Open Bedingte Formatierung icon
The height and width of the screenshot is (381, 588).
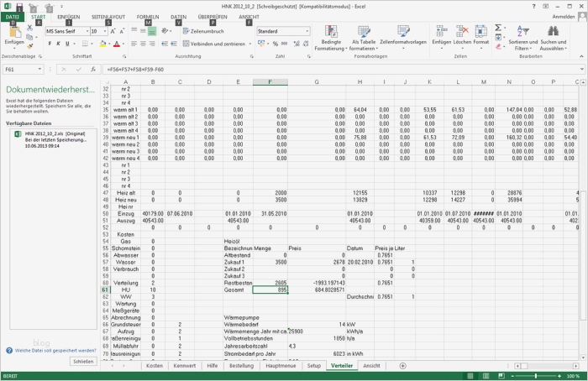point(331,31)
